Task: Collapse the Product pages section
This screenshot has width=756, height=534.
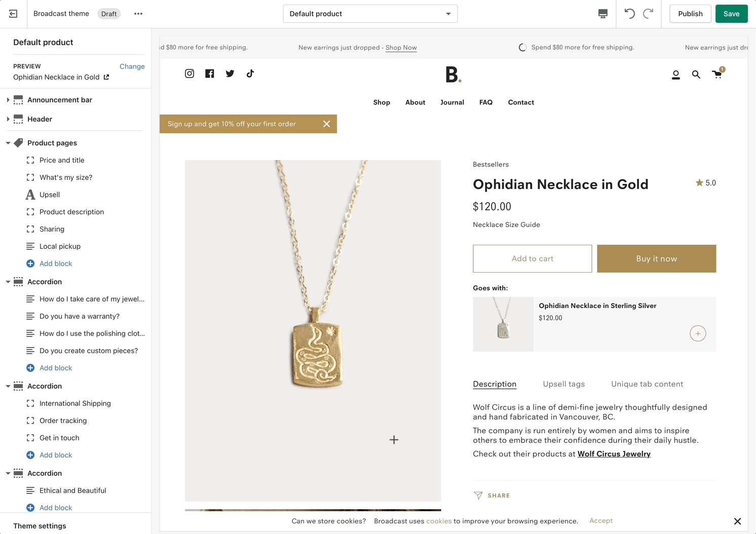Action: tap(8, 143)
